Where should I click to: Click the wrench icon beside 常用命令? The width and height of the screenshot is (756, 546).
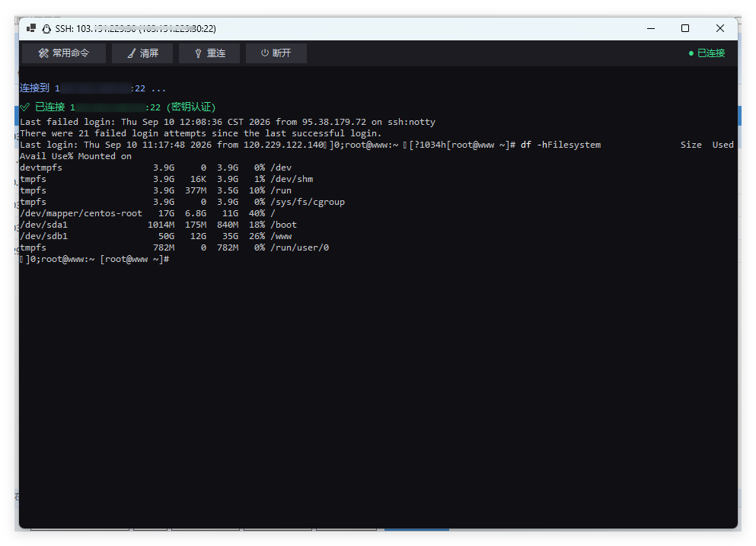[43, 53]
